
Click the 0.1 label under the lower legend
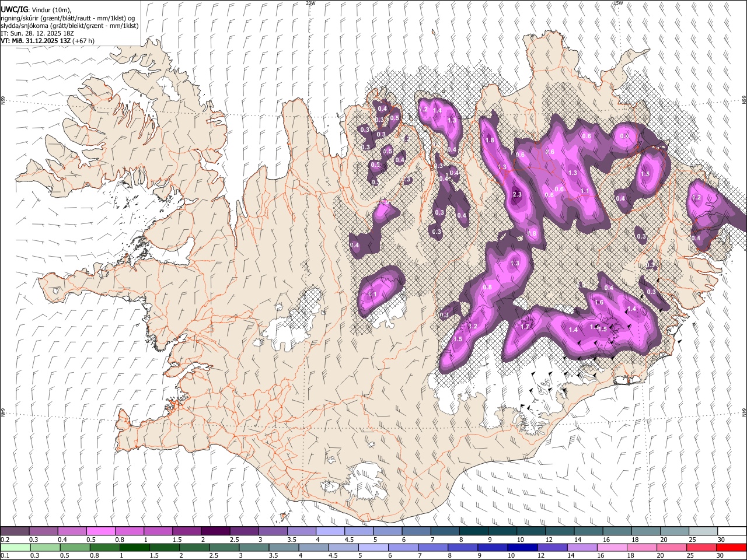(x=5, y=556)
